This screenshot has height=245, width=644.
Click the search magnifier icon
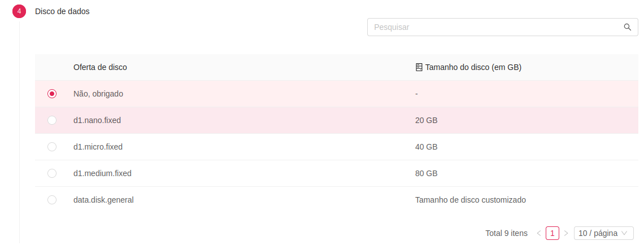(627, 27)
